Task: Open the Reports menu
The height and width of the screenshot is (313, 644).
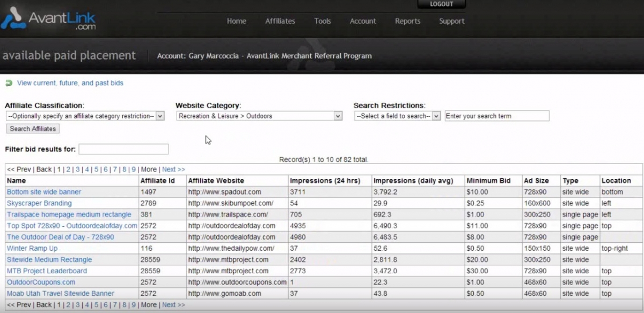Action: [x=407, y=21]
